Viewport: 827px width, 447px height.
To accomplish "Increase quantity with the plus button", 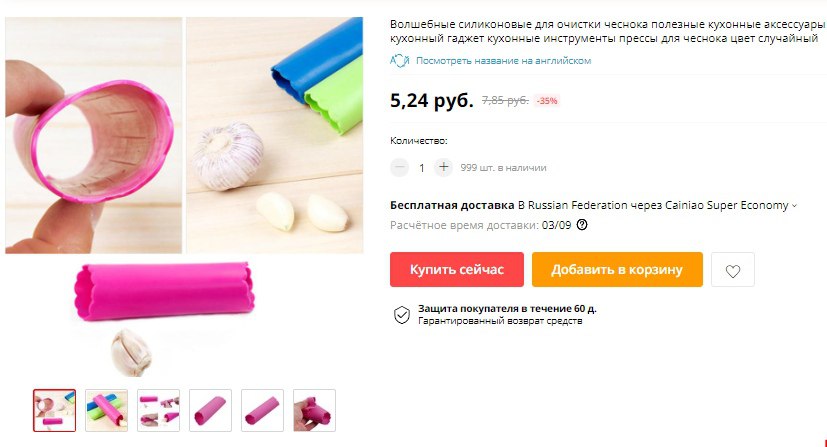I will (444, 168).
